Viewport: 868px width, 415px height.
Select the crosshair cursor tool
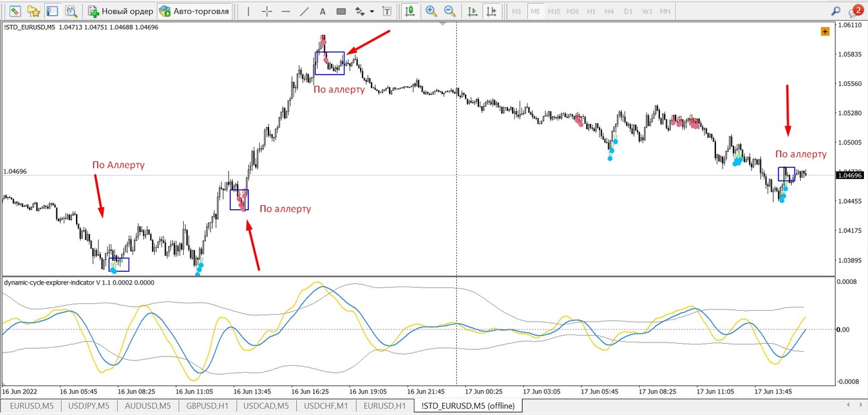pos(267,11)
